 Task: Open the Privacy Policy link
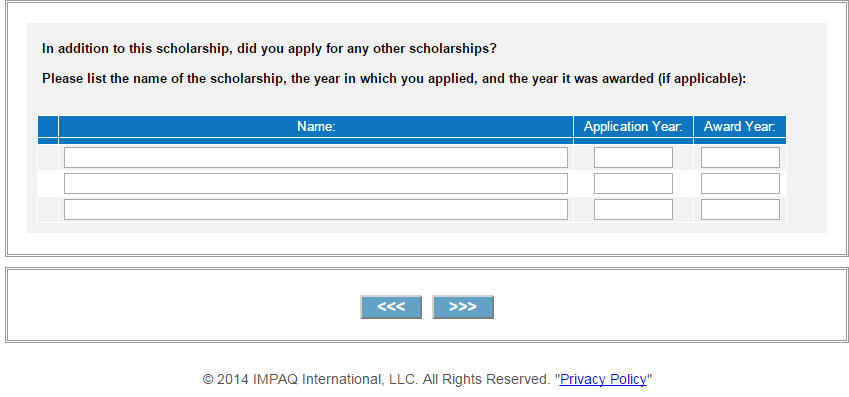pos(603,379)
